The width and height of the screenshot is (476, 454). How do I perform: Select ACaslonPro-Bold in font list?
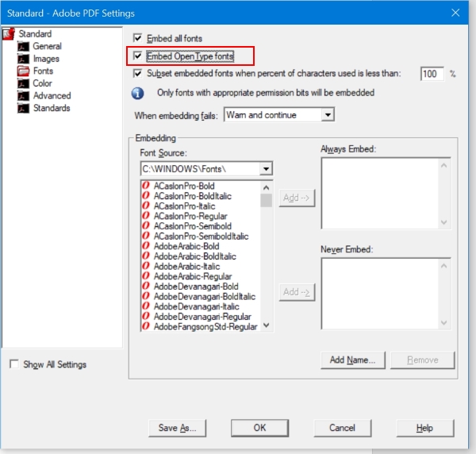point(184,186)
